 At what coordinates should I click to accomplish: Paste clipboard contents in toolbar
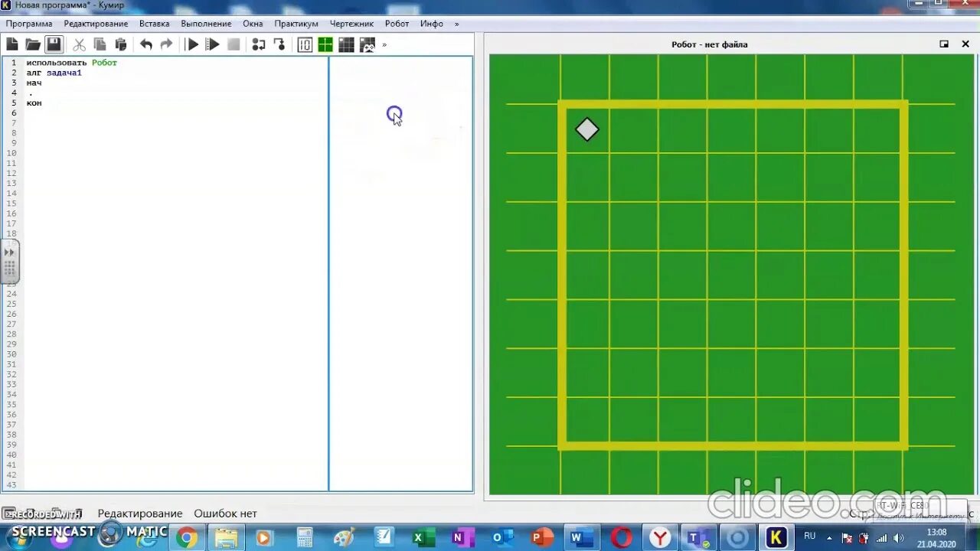click(120, 44)
